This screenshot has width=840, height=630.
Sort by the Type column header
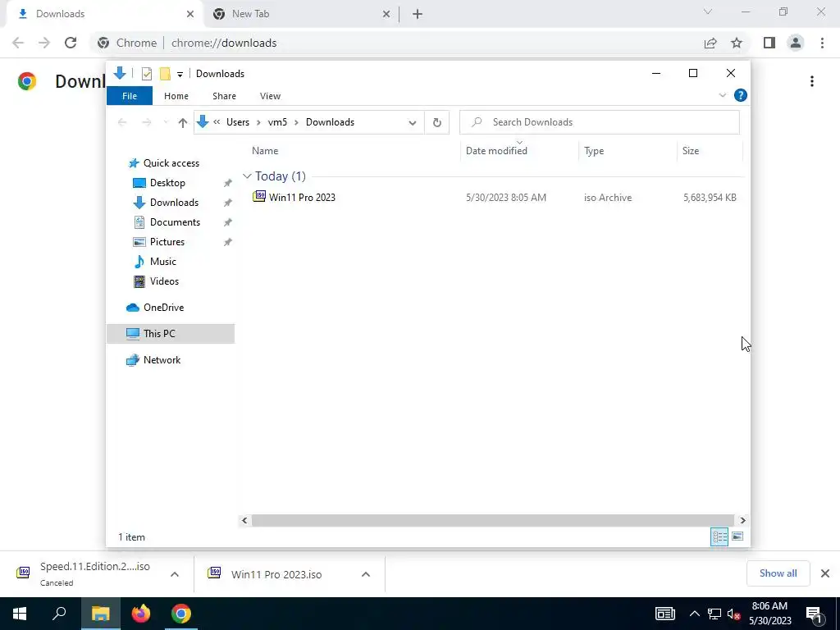tap(594, 151)
